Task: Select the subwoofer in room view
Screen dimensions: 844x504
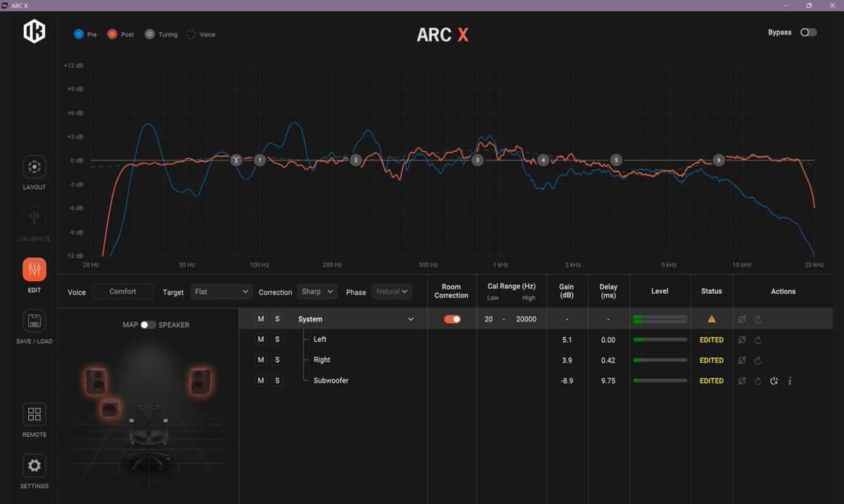Action: pyautogui.click(x=109, y=408)
